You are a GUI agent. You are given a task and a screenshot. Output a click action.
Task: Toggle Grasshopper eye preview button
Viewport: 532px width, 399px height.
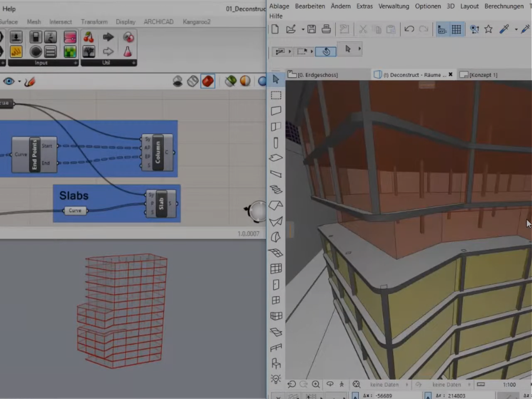pyautogui.click(x=8, y=81)
